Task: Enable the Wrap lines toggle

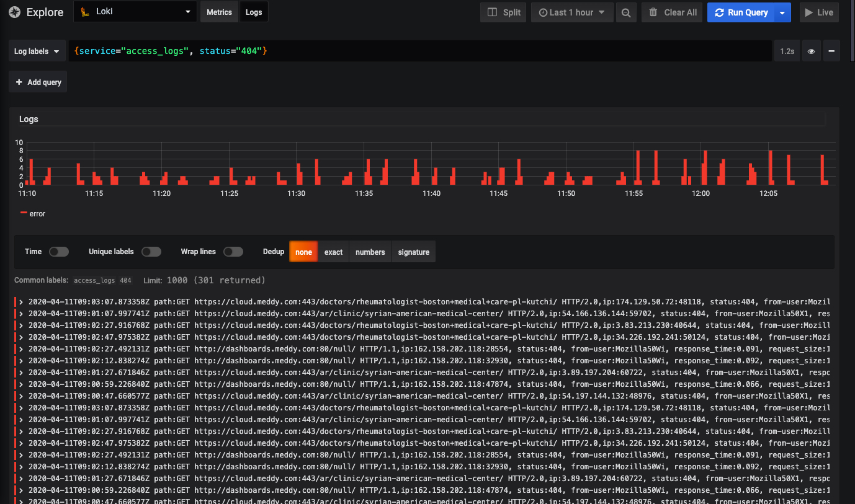Action: point(233,252)
